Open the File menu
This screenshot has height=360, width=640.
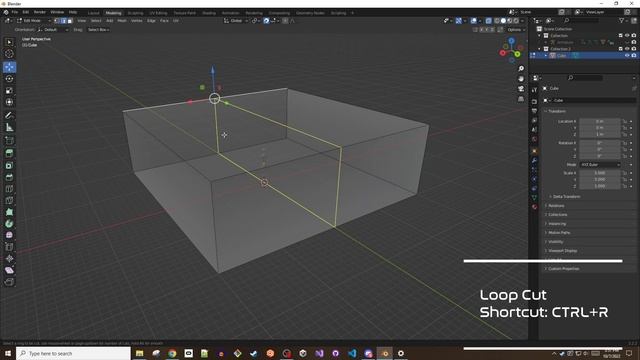[x=15, y=12]
